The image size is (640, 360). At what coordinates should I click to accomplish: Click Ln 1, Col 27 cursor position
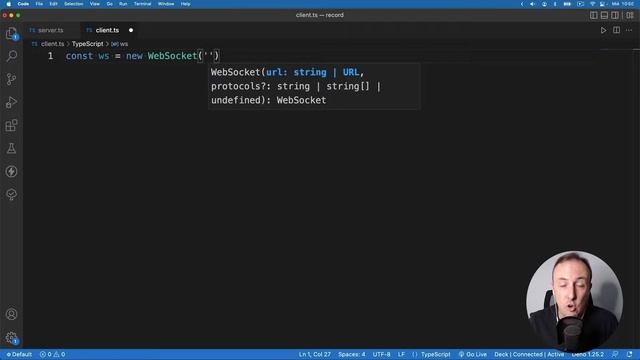pos(315,354)
